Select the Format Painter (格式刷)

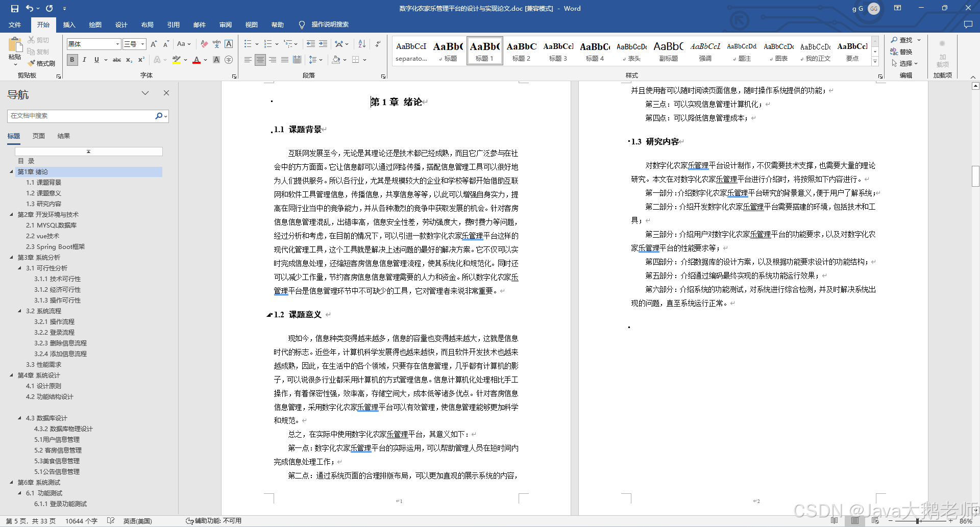(x=41, y=63)
